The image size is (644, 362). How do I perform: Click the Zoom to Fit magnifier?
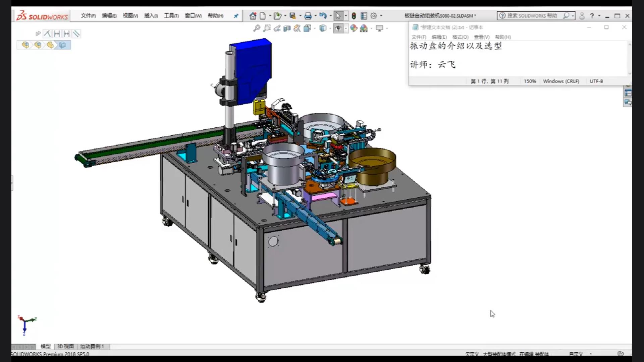tap(257, 28)
